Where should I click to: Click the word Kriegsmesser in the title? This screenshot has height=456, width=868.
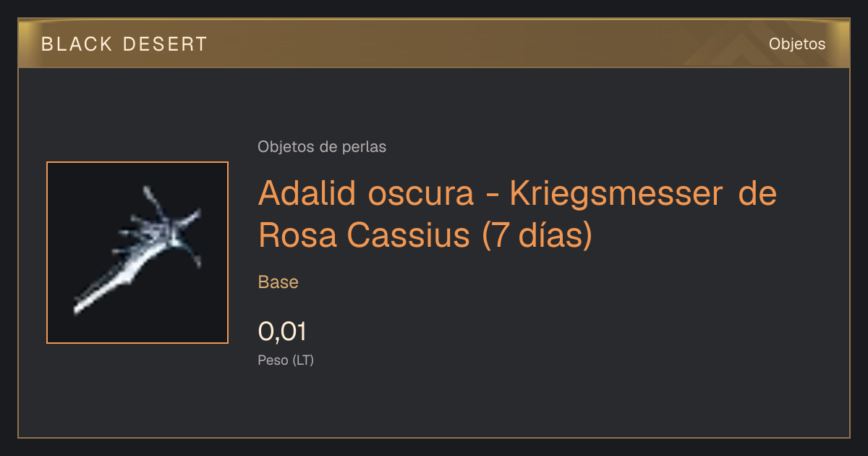pos(616,194)
